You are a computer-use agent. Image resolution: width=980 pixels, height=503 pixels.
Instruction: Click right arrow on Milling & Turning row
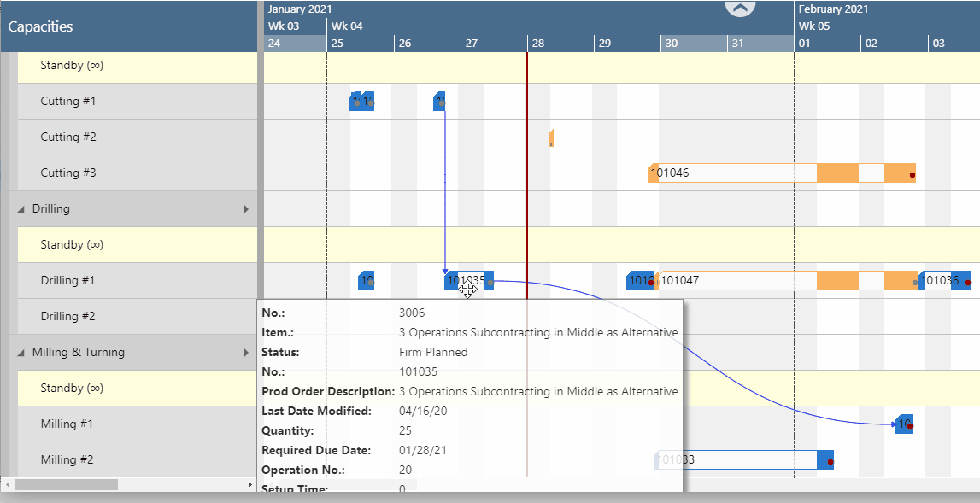coord(246,353)
